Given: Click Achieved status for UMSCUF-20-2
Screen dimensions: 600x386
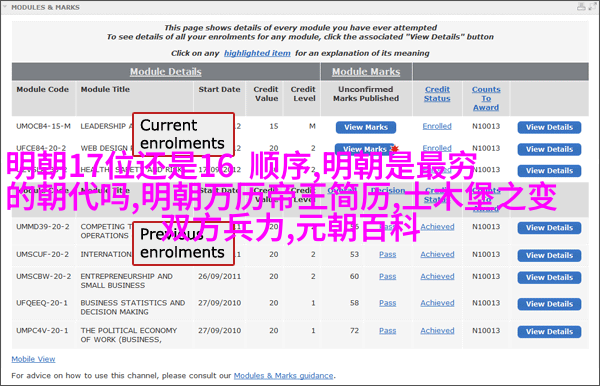Looking at the screenshot, I should click(437, 254).
